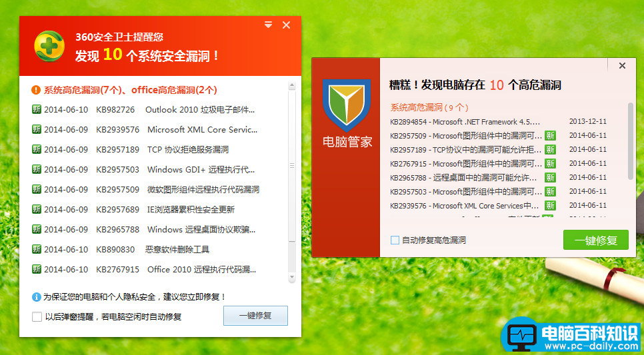Select KB2957503 - Microsoft图形组件 entry in 电脑管家
Screen dimensions: 644x355
[x=466, y=191]
